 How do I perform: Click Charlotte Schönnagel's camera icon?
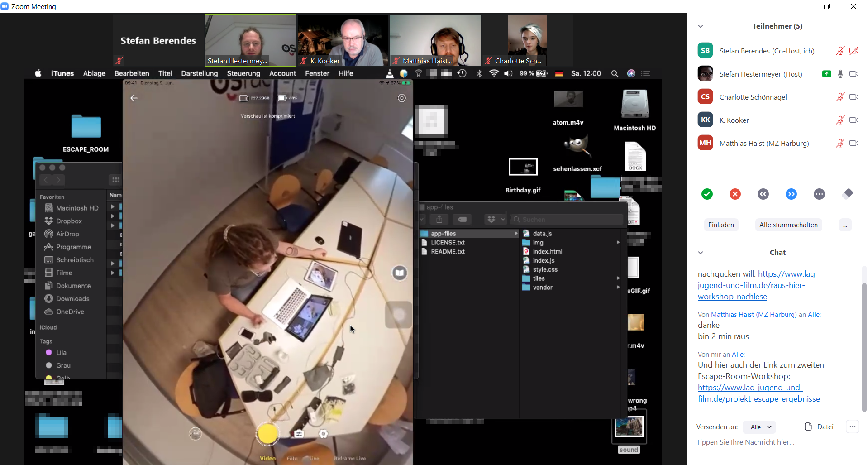click(x=854, y=97)
